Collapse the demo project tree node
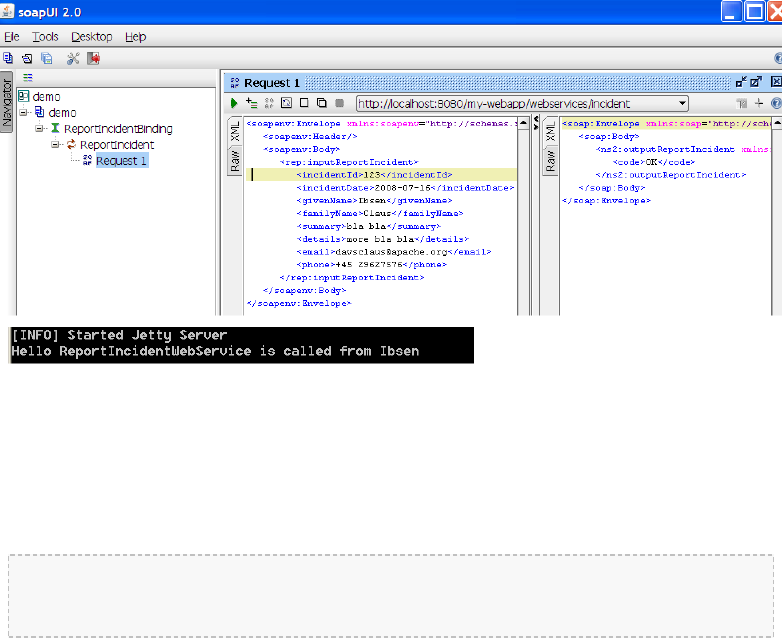The height and width of the screenshot is (638, 782). [23, 112]
